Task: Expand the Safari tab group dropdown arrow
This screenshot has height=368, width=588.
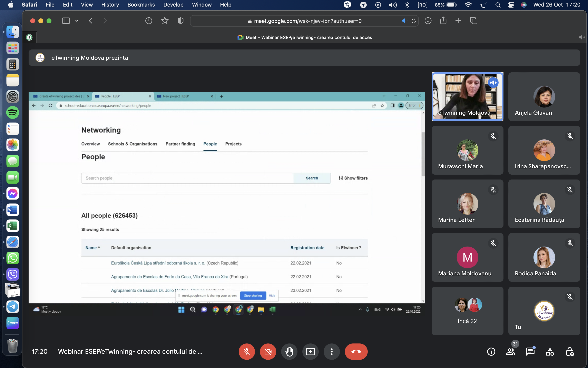Action: (77, 21)
